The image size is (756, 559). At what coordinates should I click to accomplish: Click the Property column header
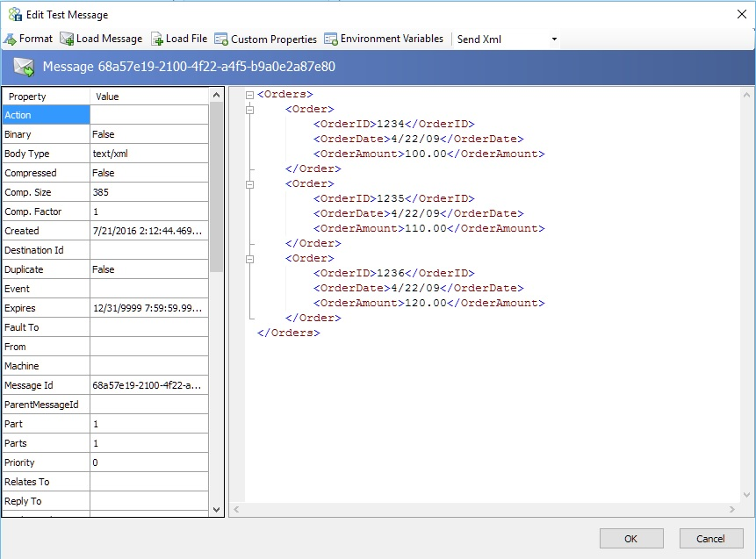pos(47,97)
